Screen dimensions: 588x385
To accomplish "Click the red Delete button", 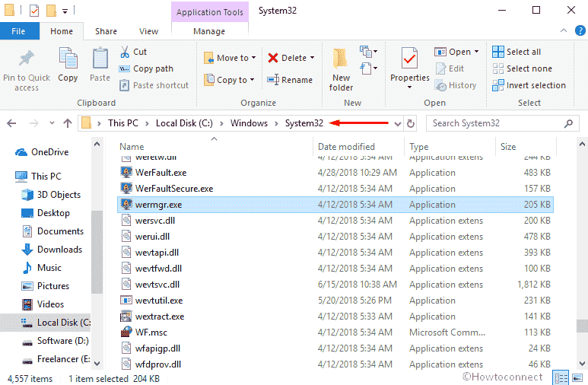I will 291,58.
